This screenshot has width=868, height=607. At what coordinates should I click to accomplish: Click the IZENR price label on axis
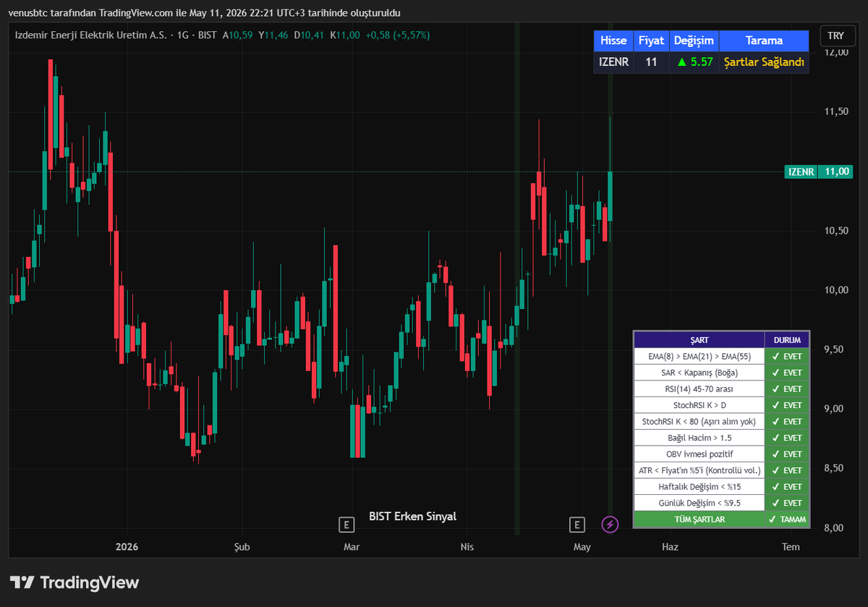point(801,172)
